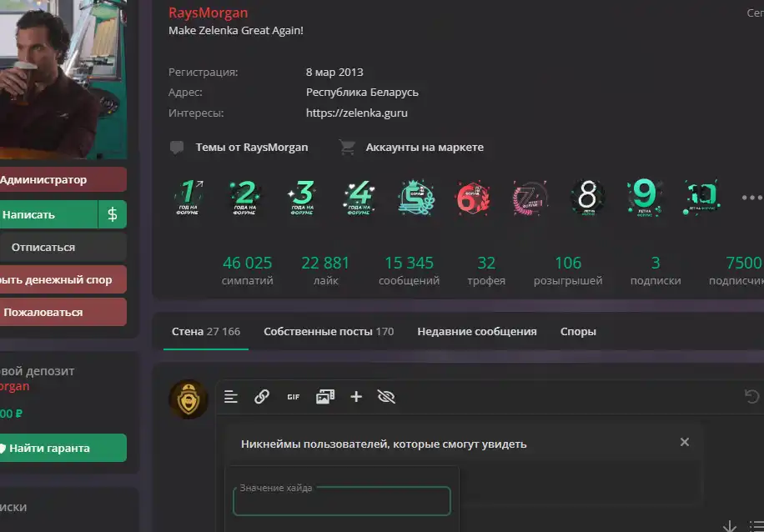
Task: Close the nicknames hide dialog
Action: tap(685, 442)
